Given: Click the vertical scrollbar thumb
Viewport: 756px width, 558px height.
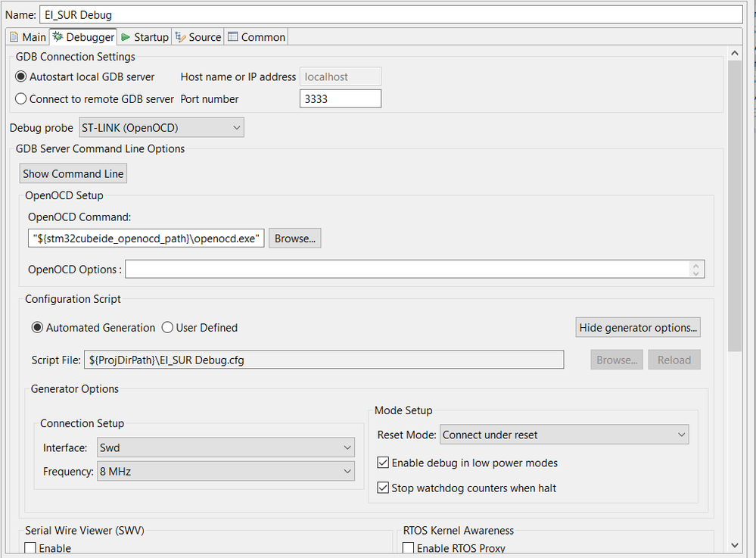Looking at the screenshot, I should click(735, 206).
